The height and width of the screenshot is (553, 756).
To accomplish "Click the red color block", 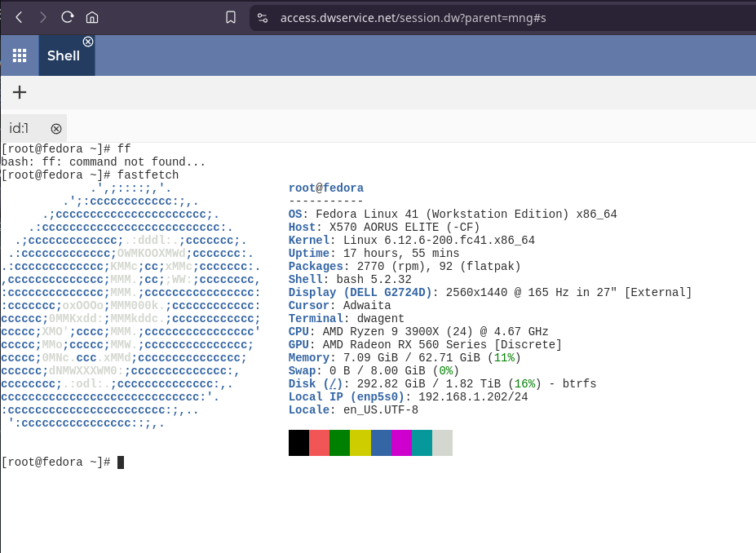I will pos(319,443).
